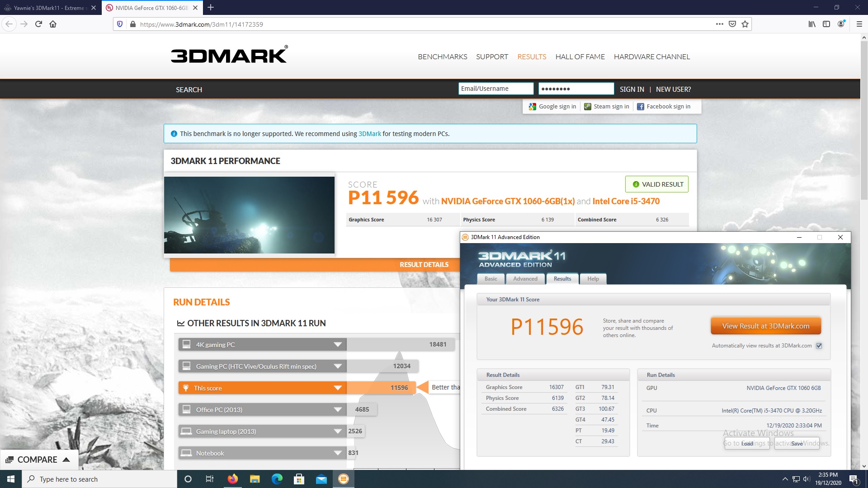868x488 pixels.
Task: Go to the Firefox home page
Action: [53, 24]
